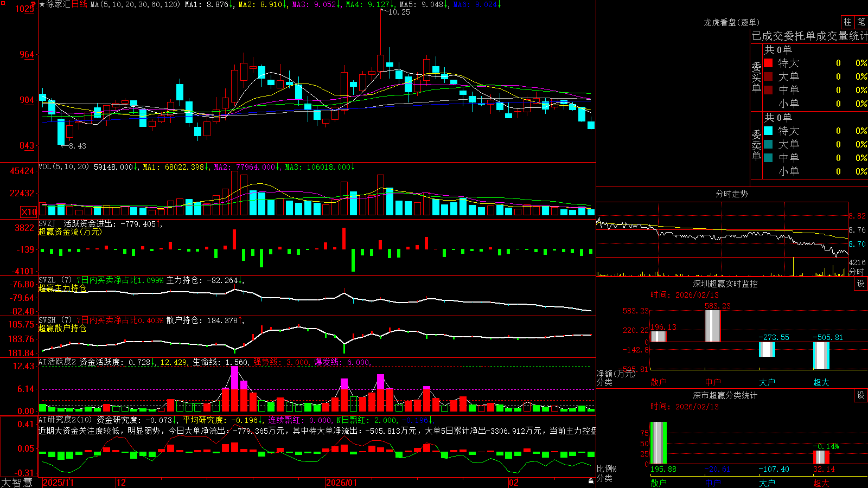The width and height of the screenshot is (868, 488).
Task: Click the SVZJ indicator name
Action: [47, 223]
